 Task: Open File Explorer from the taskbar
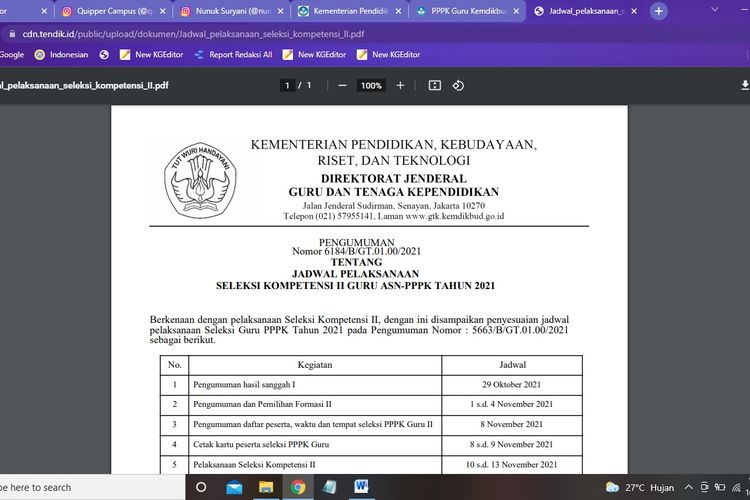tap(267, 487)
